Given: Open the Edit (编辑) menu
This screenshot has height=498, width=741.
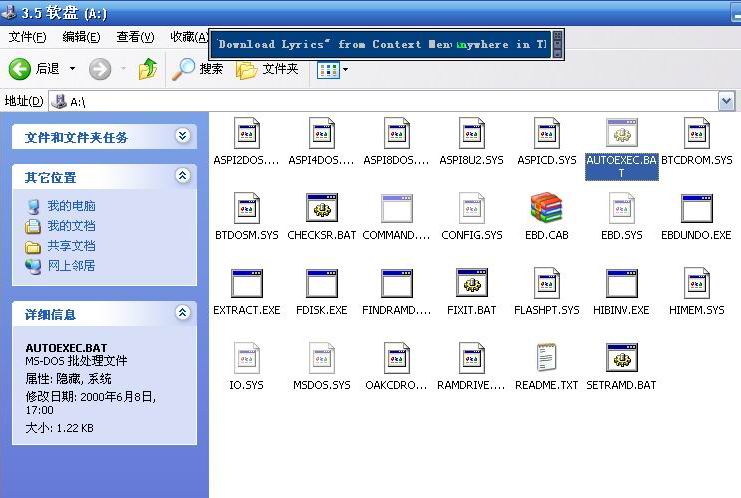Looking at the screenshot, I should [x=81, y=37].
